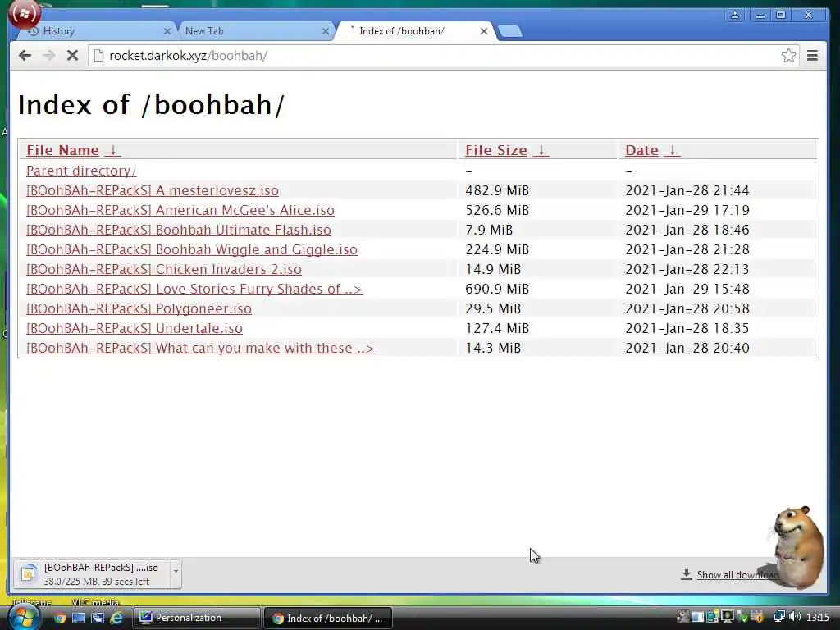Image resolution: width=840 pixels, height=630 pixels.
Task: Open the volume speaker tray icon
Action: [x=794, y=617]
